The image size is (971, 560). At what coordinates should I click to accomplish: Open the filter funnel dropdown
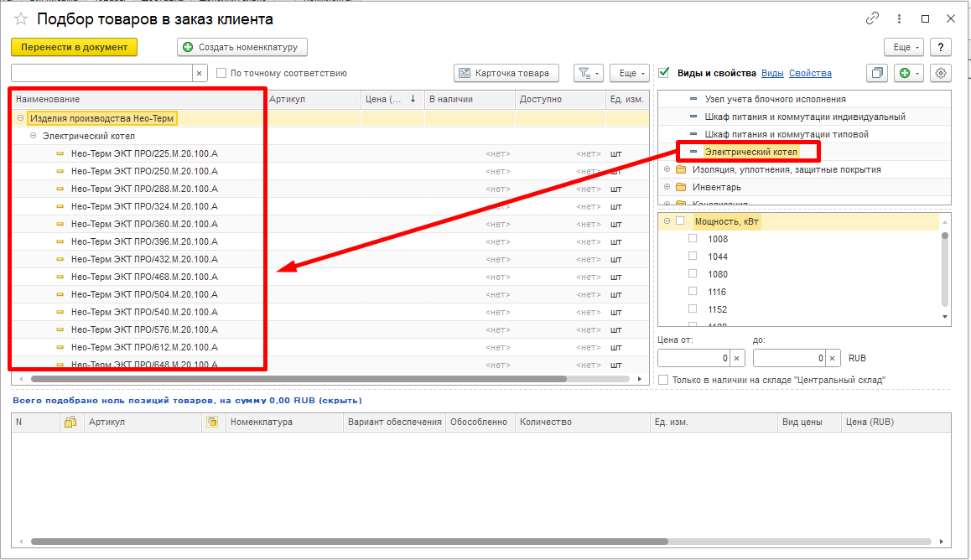pyautogui.click(x=589, y=73)
